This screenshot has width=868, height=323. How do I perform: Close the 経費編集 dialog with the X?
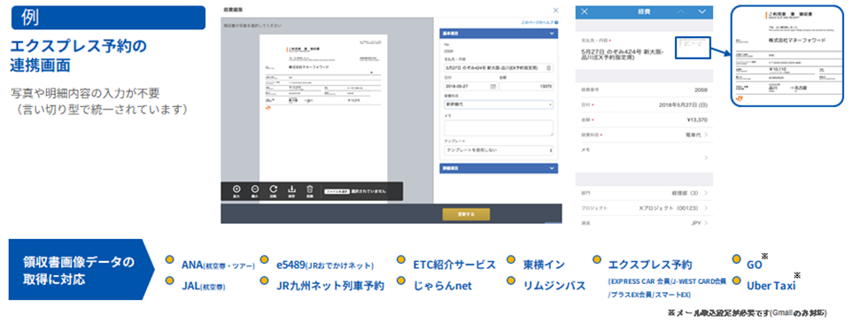pos(556,10)
